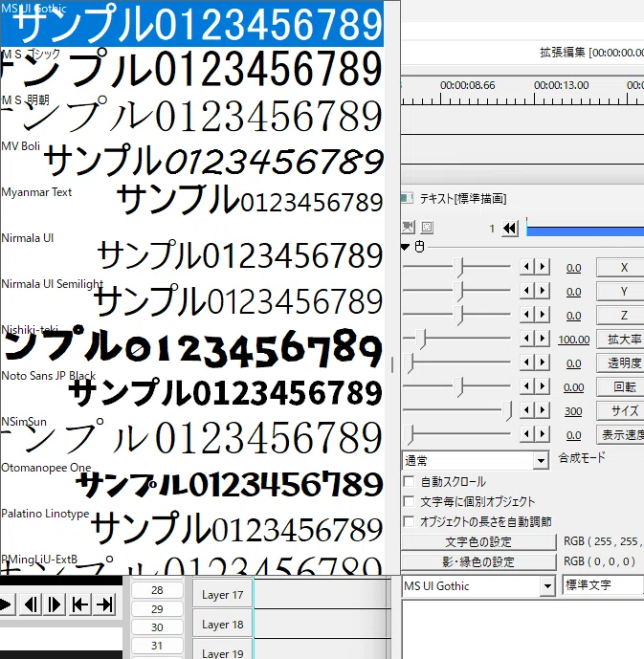Click the サイズ parameter button
This screenshot has width=644, height=659.
tap(620, 411)
